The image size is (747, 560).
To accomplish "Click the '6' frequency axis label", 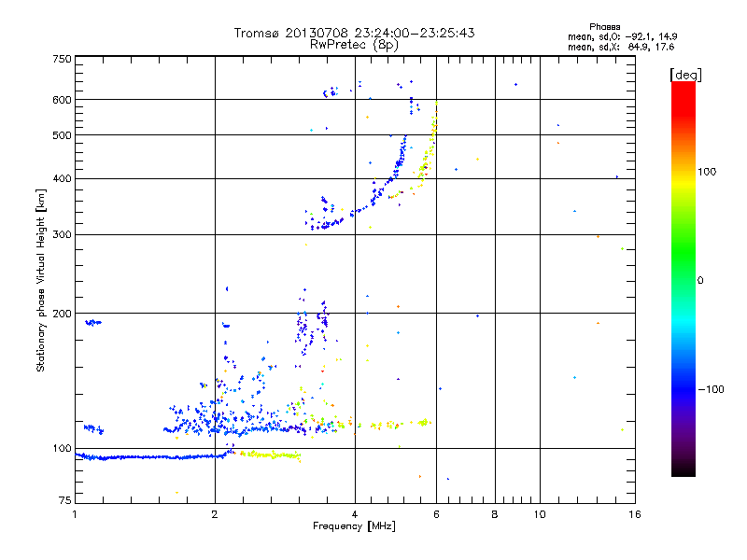I will click(436, 514).
